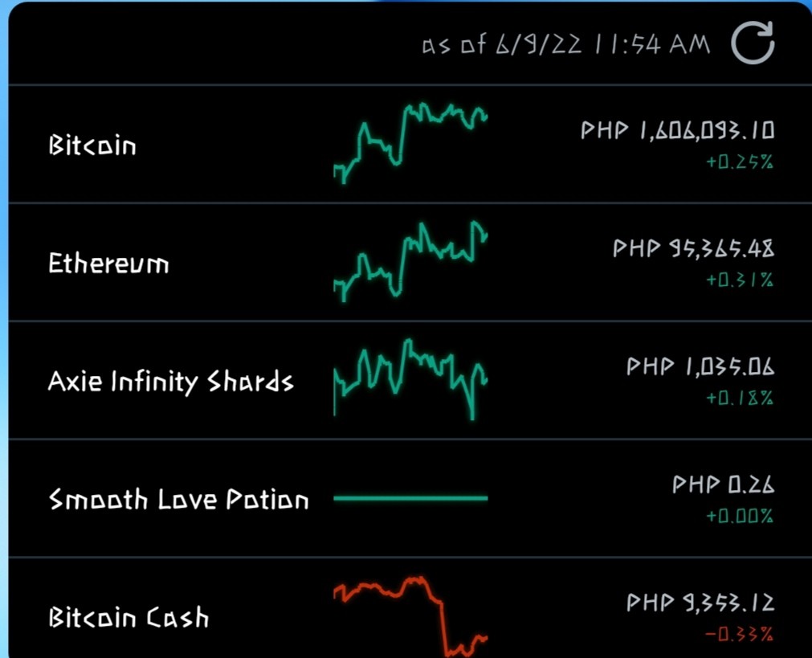Click the as of 6/9/22 timestamp
The width and height of the screenshot is (812, 658).
tap(566, 44)
